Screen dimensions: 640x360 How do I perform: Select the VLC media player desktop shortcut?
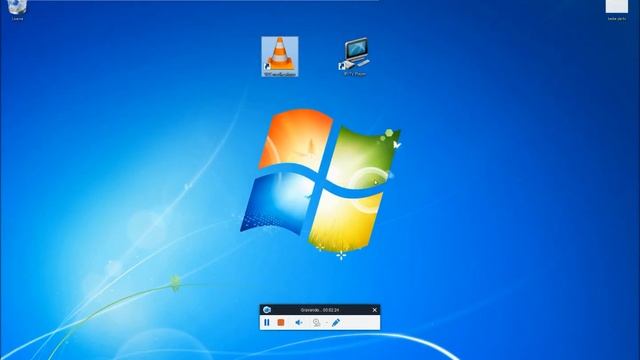point(280,57)
